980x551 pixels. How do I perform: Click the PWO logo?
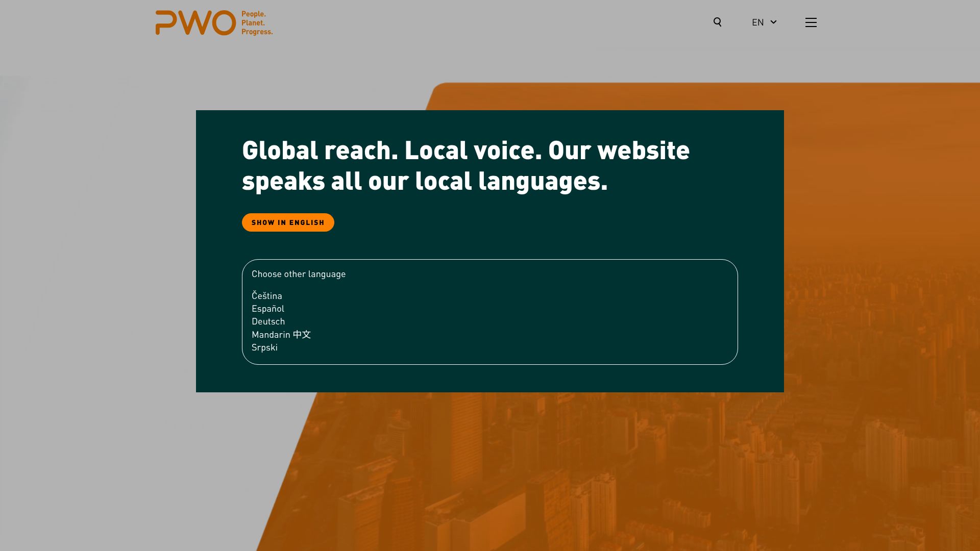click(195, 23)
